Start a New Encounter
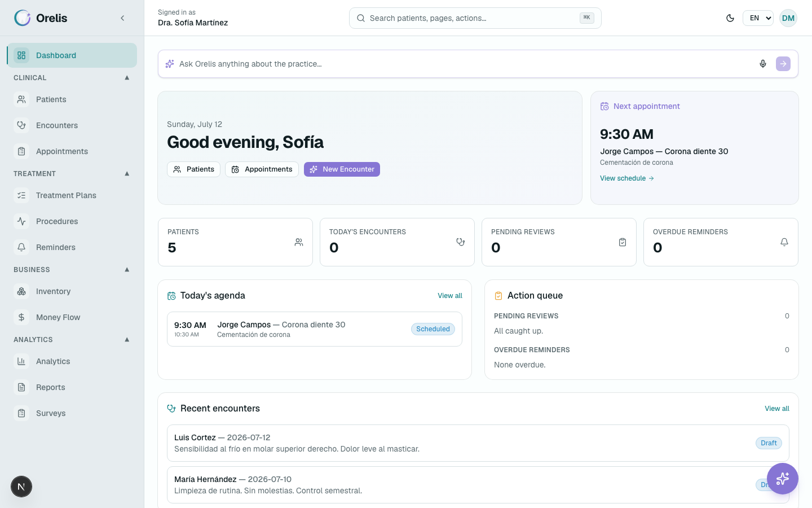Screen dimensions: 812x508 (x=342, y=169)
